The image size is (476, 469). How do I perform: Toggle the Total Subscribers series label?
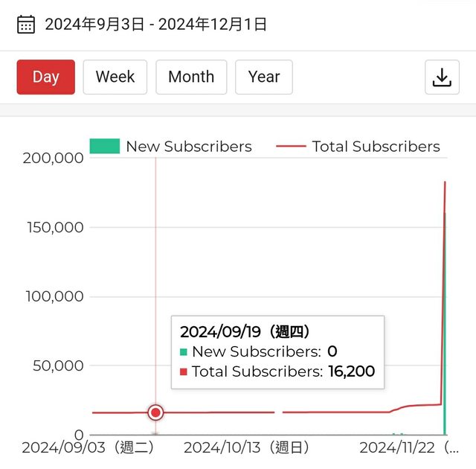[376, 147]
